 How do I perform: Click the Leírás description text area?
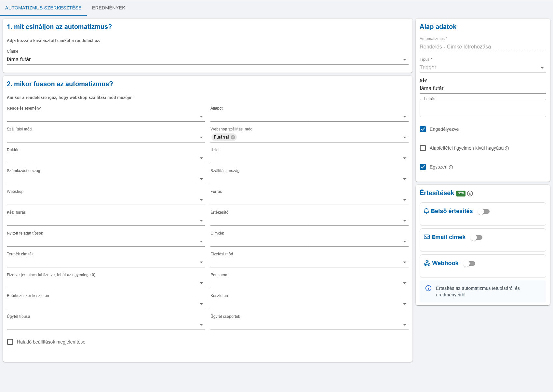click(x=482, y=109)
